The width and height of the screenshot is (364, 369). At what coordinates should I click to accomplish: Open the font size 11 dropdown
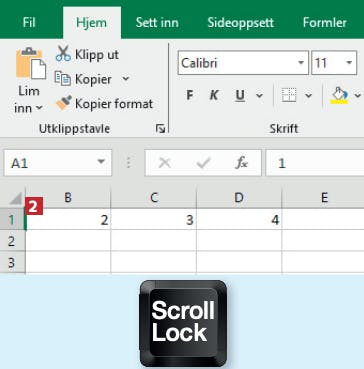click(349, 63)
